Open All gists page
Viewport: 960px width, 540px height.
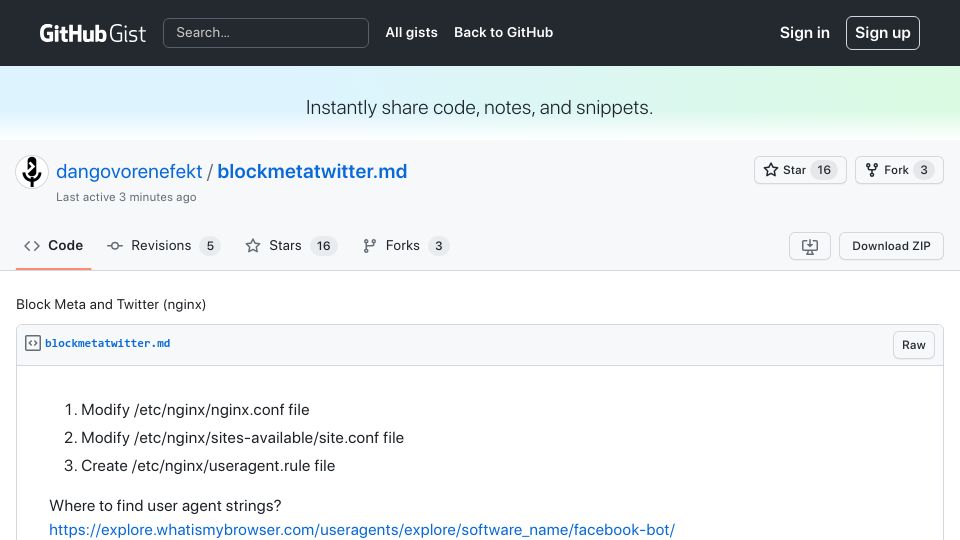tap(411, 32)
